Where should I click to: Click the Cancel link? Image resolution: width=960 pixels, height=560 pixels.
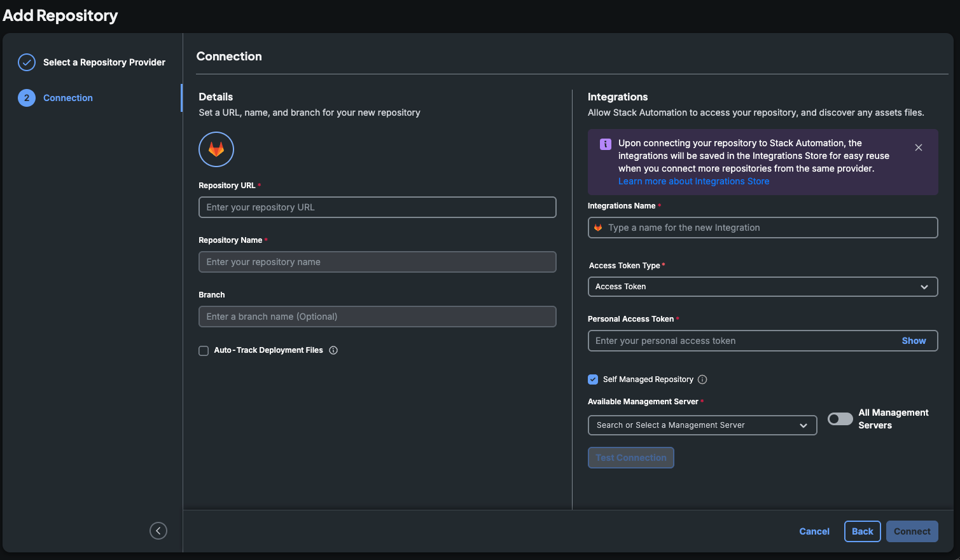click(x=814, y=531)
